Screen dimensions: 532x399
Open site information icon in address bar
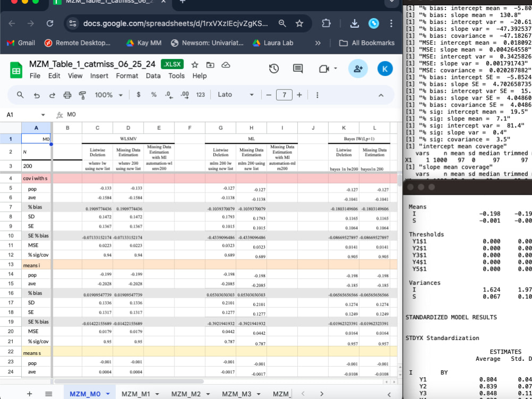72,23
